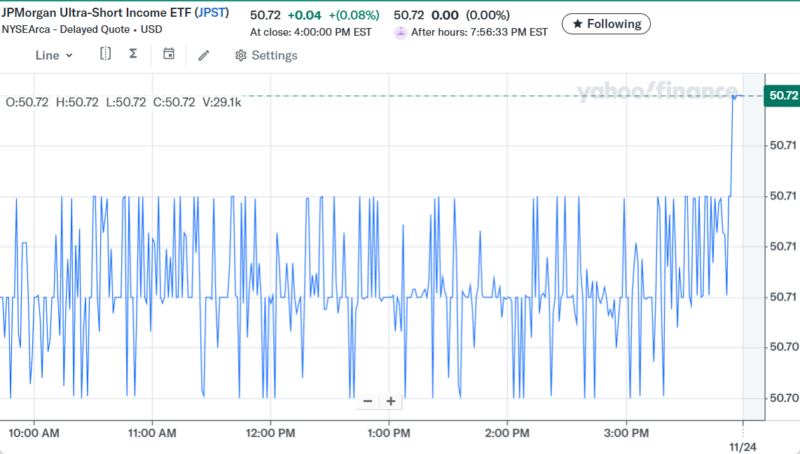Click the after hours moon icon

coord(400,32)
